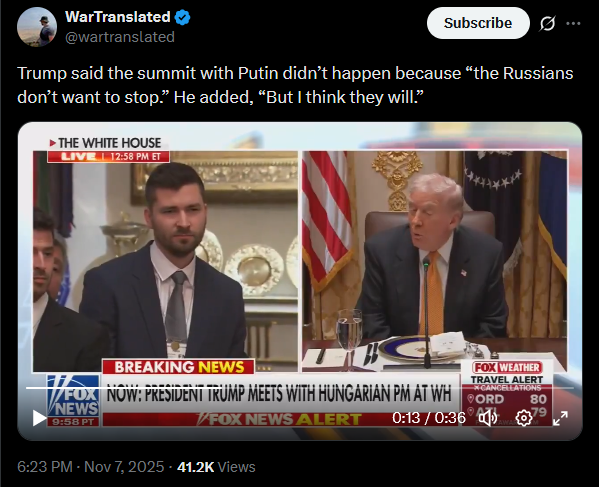The width and height of the screenshot is (599, 487).
Task: Open video settings gear icon
Action: (x=524, y=418)
